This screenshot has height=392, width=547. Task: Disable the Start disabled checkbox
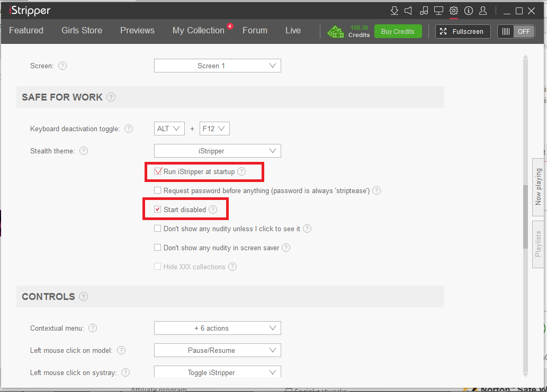tap(158, 209)
